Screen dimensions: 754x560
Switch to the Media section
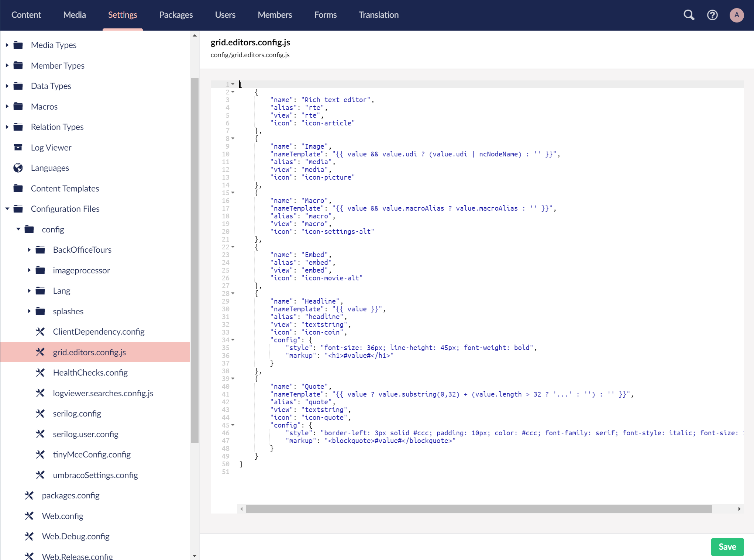point(75,15)
